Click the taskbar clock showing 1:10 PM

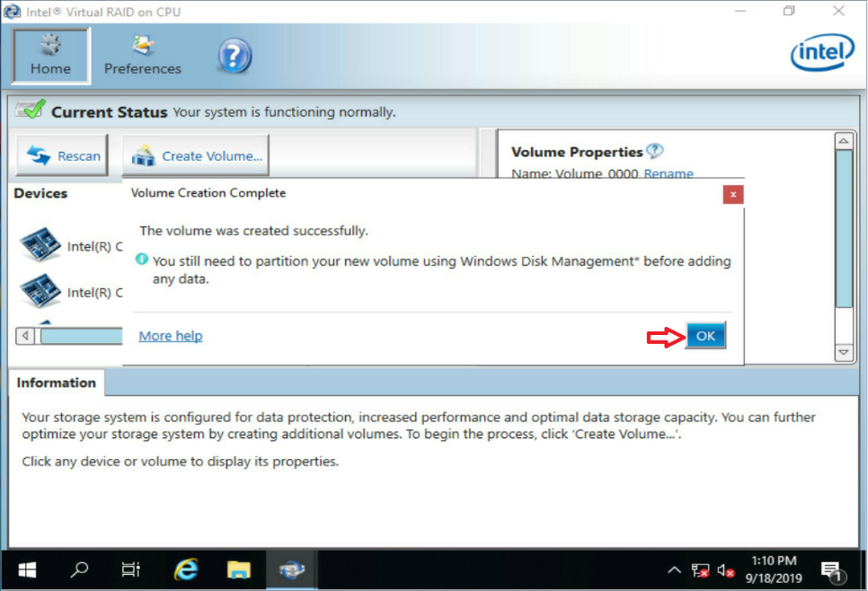774,569
